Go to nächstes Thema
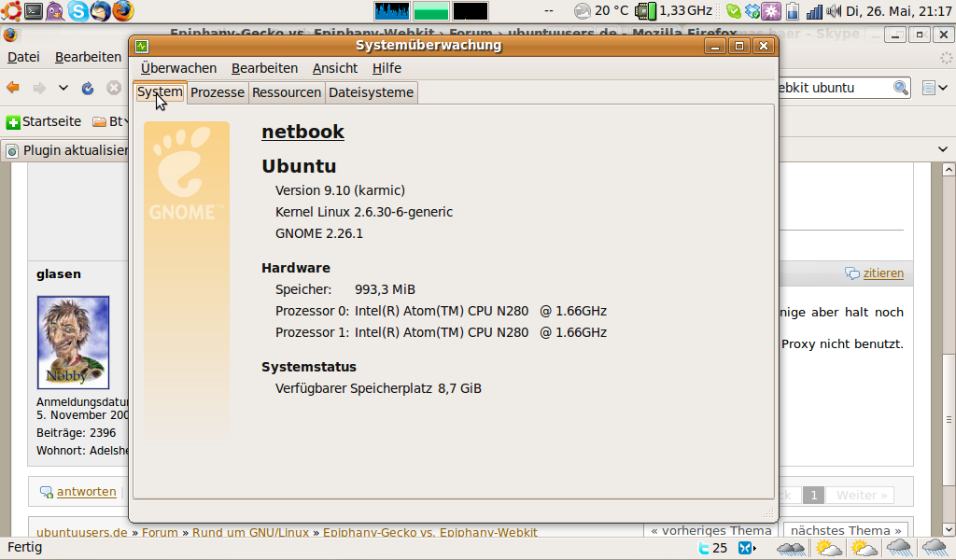The width and height of the screenshot is (956, 560). click(x=846, y=530)
